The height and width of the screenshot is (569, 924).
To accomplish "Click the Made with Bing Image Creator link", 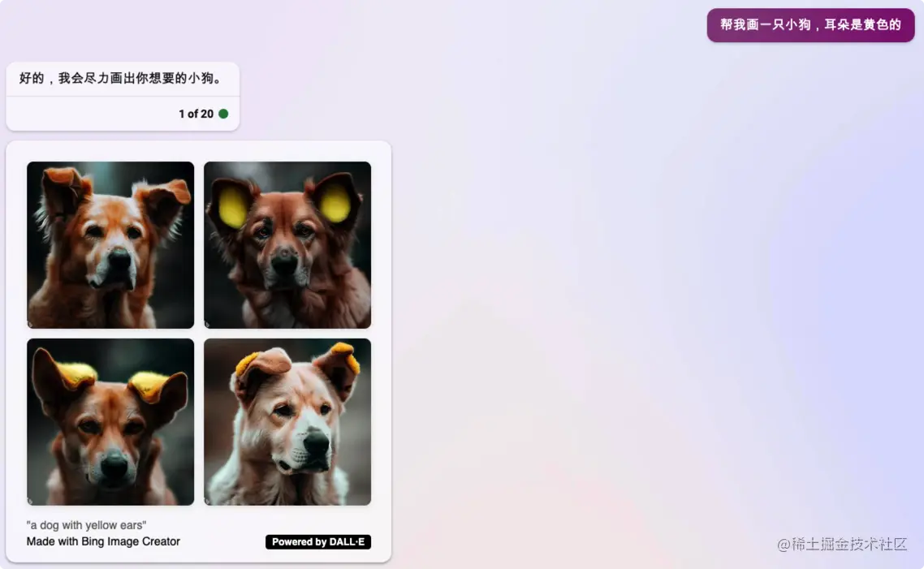I will tap(103, 541).
